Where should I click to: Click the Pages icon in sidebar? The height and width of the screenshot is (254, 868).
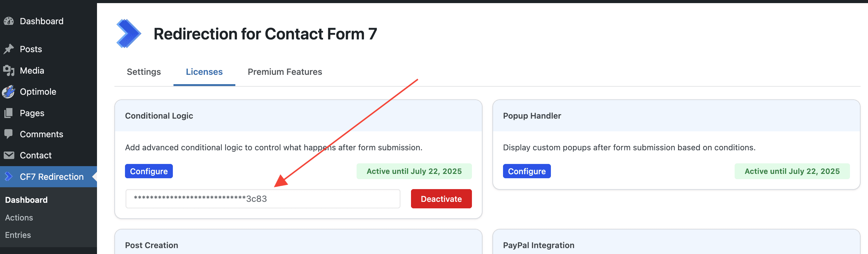pyautogui.click(x=9, y=113)
